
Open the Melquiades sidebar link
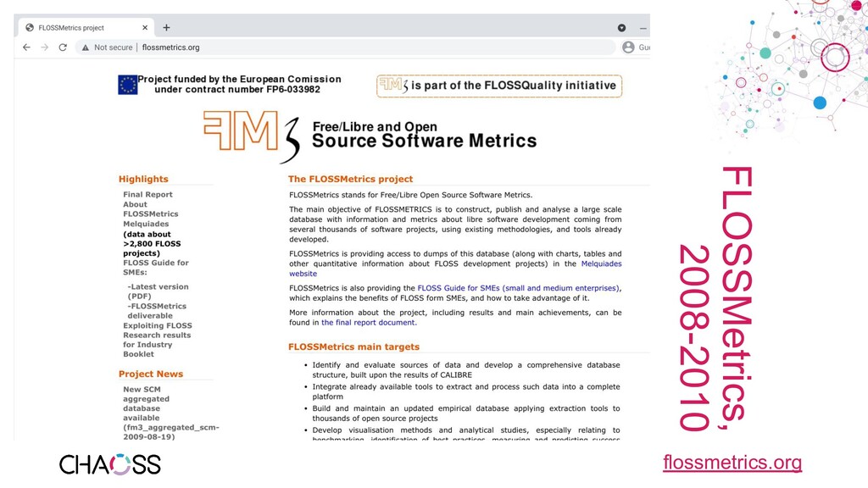coord(146,224)
